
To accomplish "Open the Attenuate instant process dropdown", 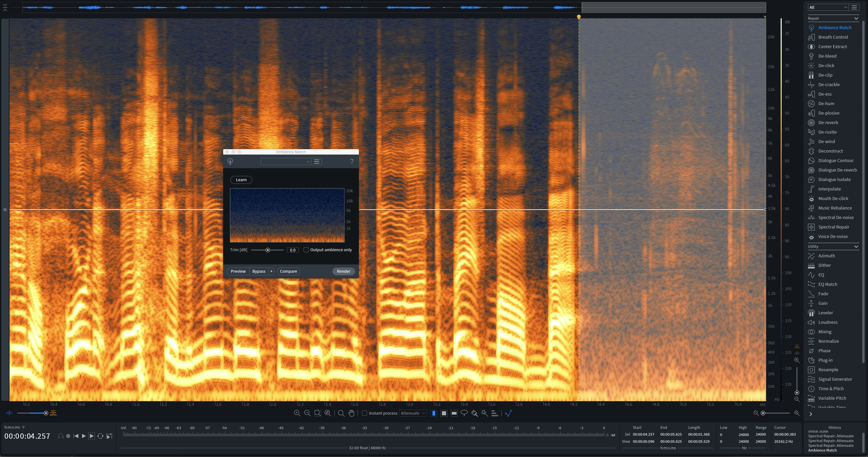I will pyautogui.click(x=413, y=413).
